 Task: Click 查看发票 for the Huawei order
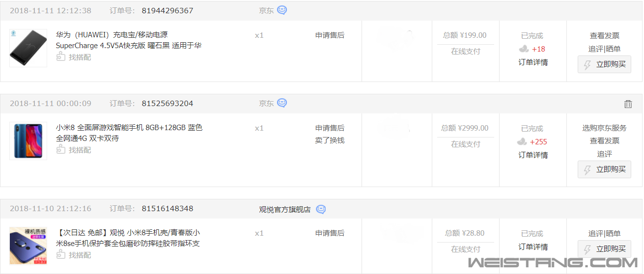click(605, 36)
